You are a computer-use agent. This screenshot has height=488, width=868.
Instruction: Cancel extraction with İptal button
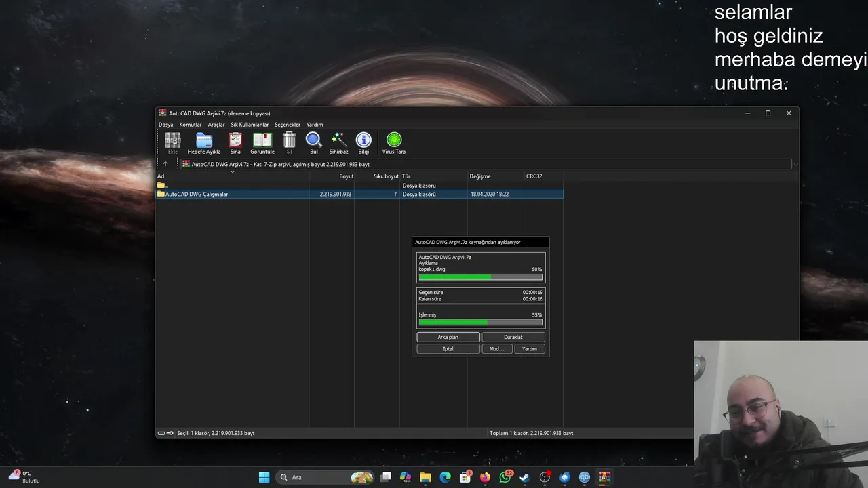click(x=448, y=349)
